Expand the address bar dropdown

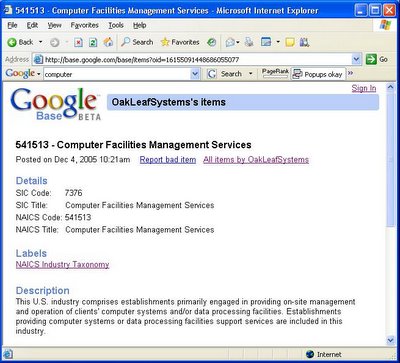[x=356, y=60]
